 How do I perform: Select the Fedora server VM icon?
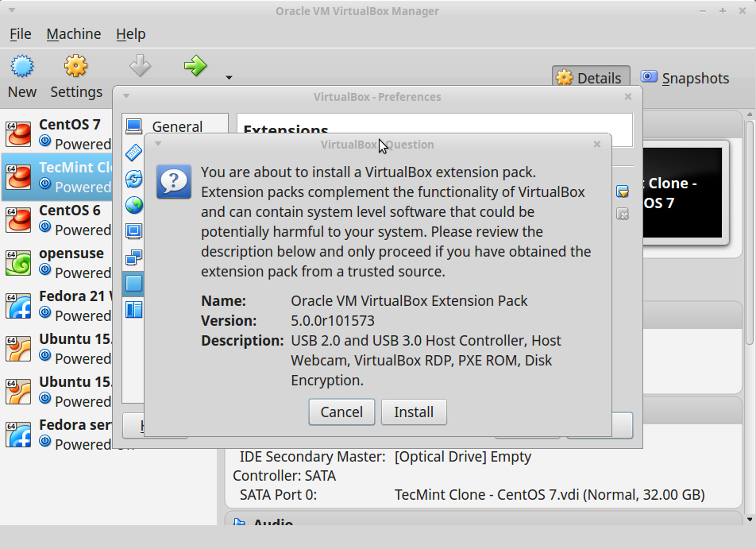pos(18,434)
